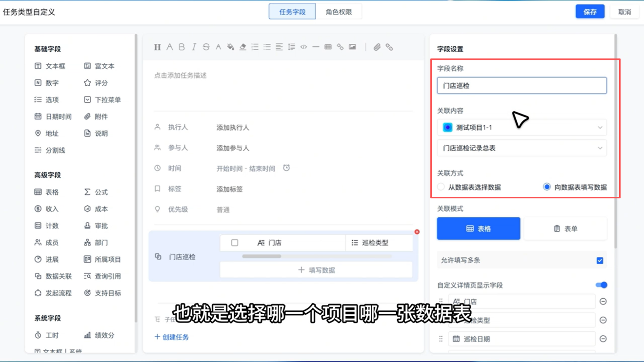Toggle bold text formatting
This screenshot has width=644, height=362.
(x=181, y=47)
